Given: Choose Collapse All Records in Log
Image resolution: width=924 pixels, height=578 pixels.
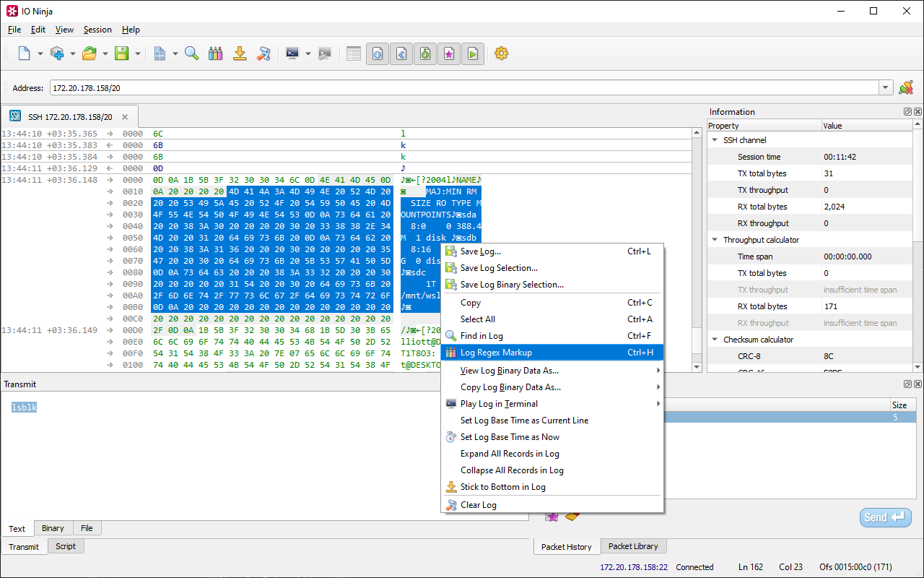Looking at the screenshot, I should (552, 470).
